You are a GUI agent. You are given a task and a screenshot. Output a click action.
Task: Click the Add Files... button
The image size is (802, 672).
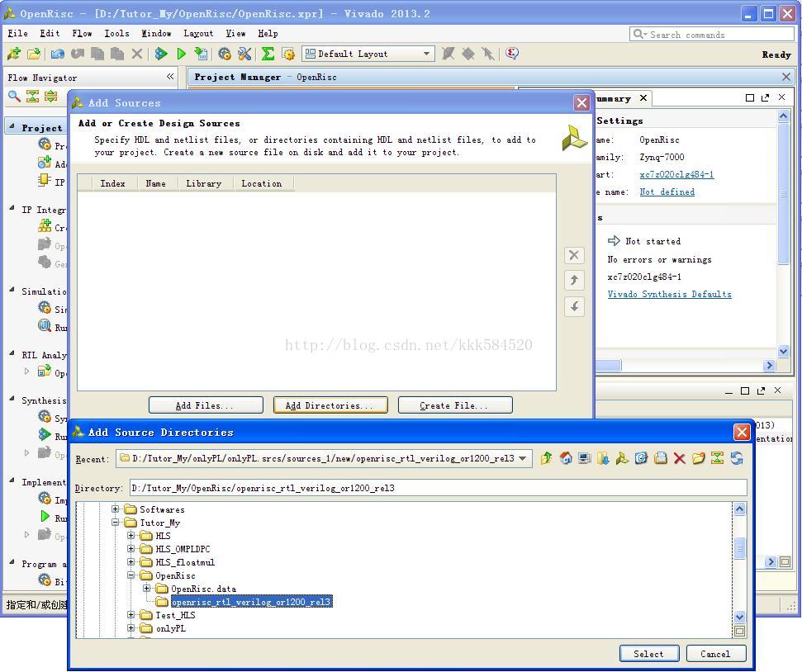206,405
